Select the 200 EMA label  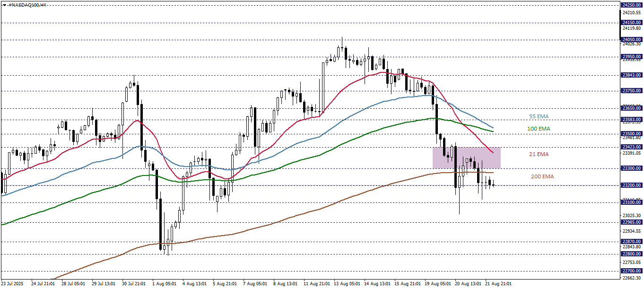pos(542,176)
